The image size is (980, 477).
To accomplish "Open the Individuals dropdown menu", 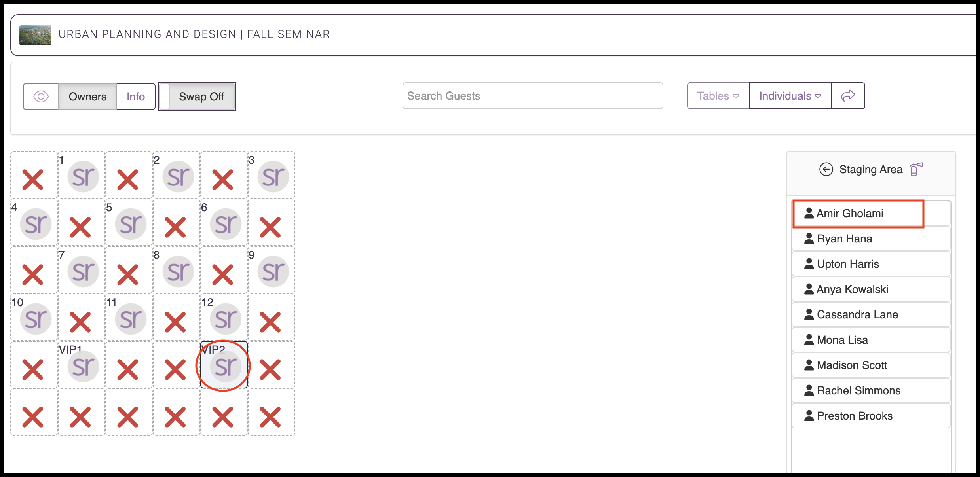I will pos(790,96).
